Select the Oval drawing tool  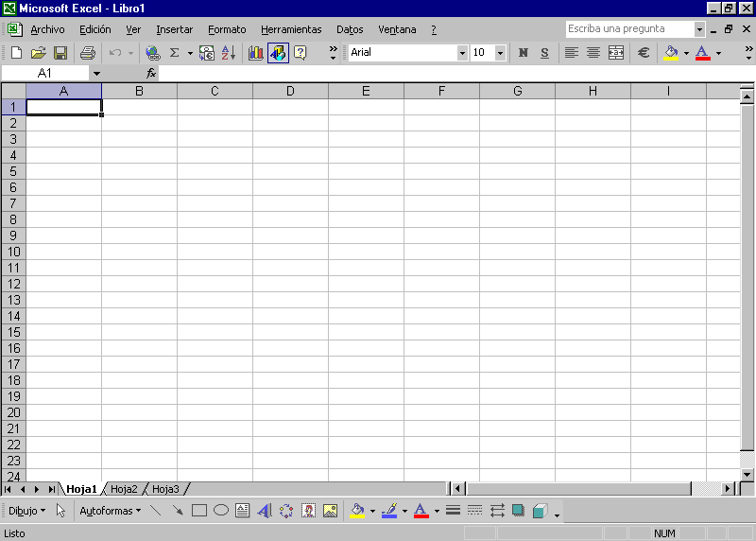pos(221,511)
